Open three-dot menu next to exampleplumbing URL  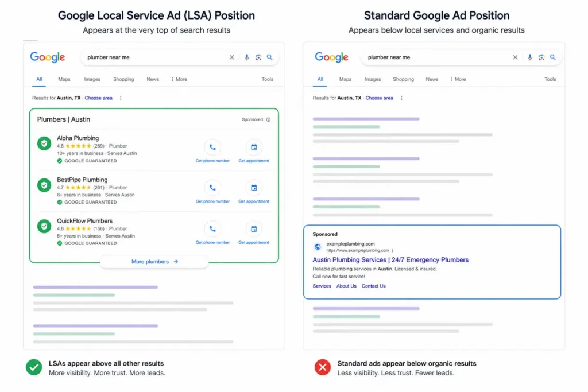tap(393, 250)
